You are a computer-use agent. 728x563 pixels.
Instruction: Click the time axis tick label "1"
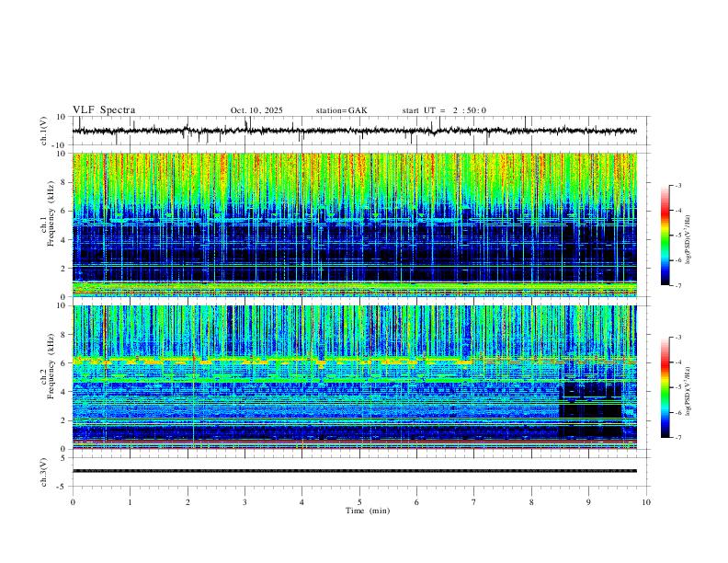click(130, 502)
